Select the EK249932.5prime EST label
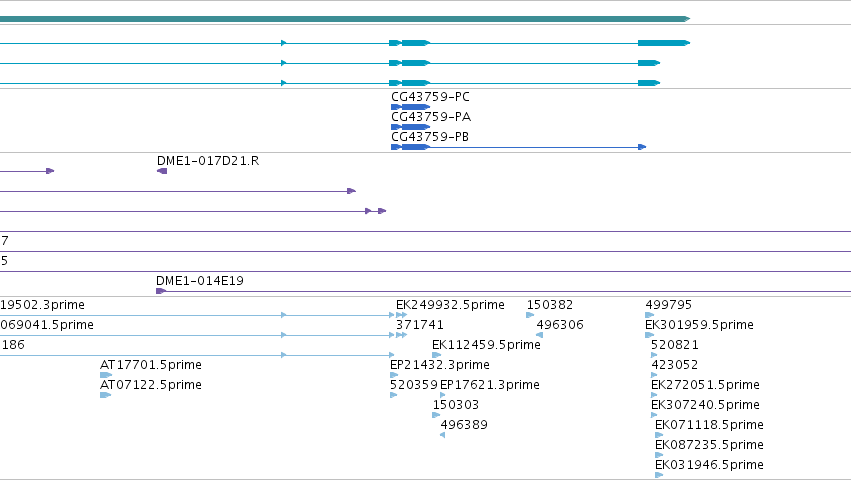Image resolution: width=851 pixels, height=480 pixels. (x=450, y=305)
